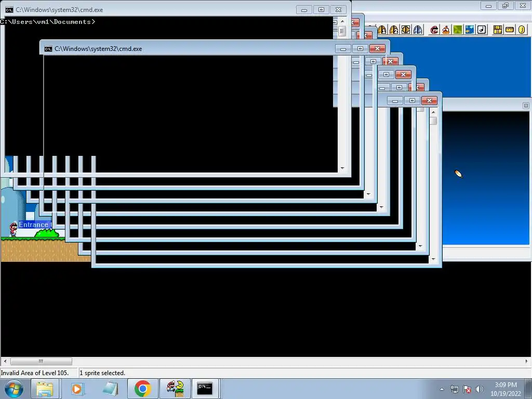This screenshot has height=399, width=532.
Task: Close the small blue sub-window in Lunar Magic
Action: pyautogui.click(x=526, y=106)
